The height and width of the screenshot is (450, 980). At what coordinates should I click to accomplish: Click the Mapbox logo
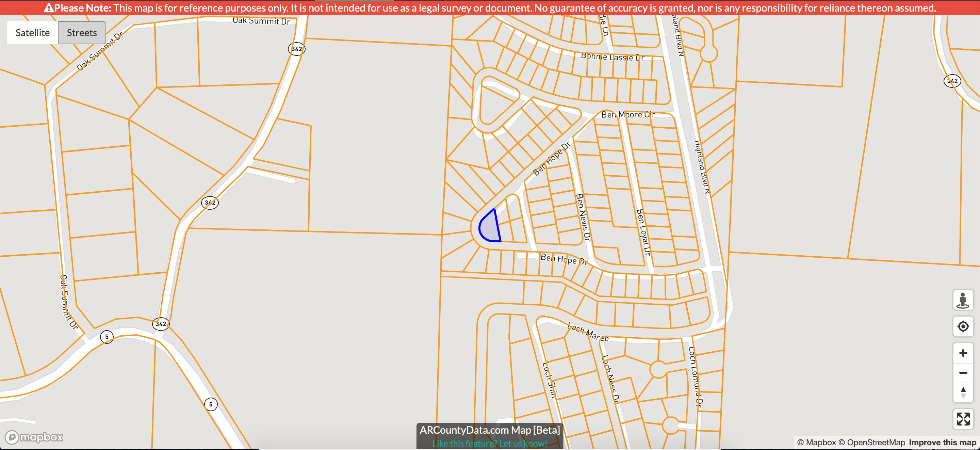(34, 437)
